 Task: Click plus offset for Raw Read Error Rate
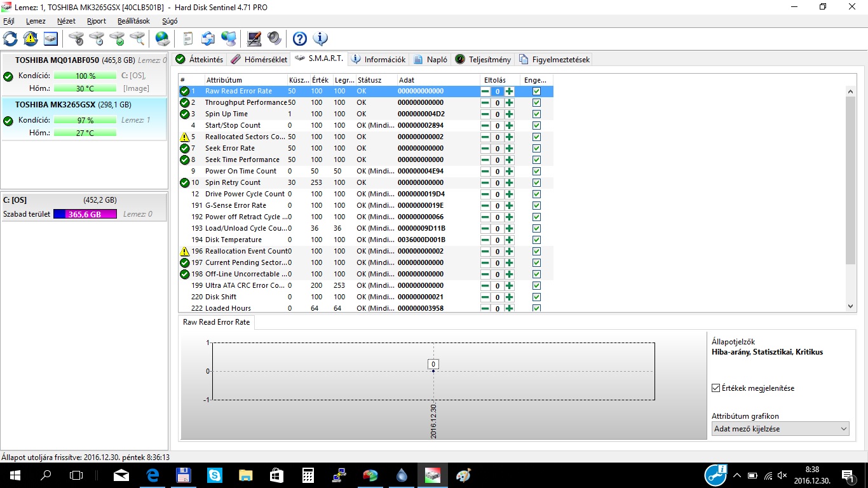[510, 91]
